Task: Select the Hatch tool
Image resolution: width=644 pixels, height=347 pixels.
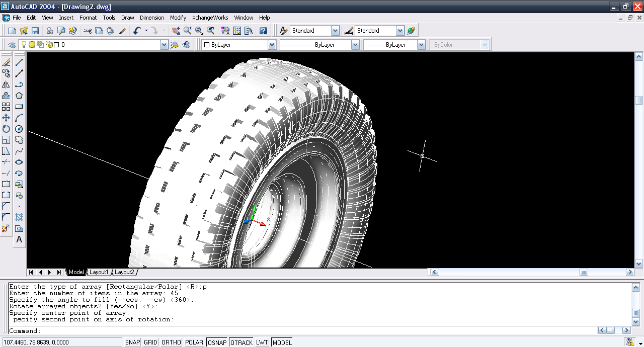Action: (19, 217)
